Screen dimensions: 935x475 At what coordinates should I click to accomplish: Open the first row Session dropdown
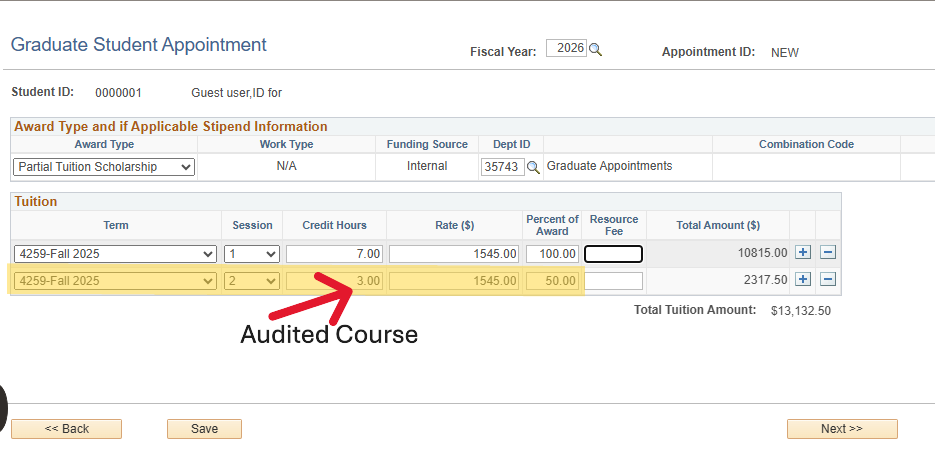click(252, 254)
